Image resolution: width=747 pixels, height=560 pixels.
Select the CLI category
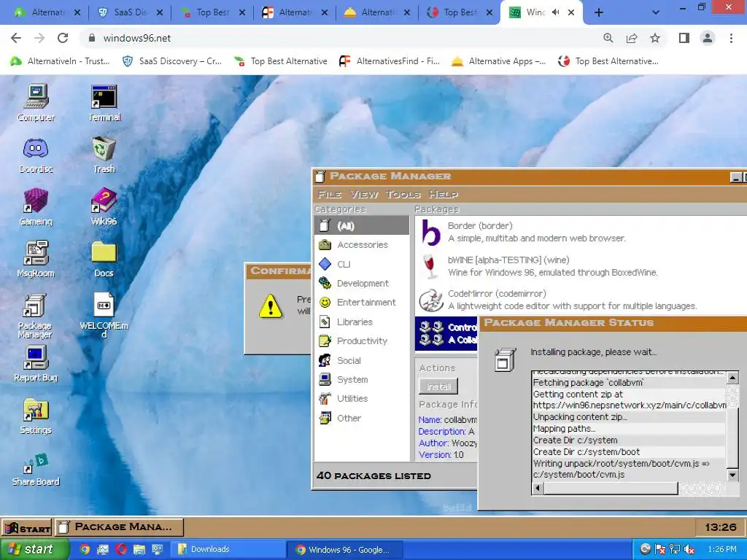(362, 264)
